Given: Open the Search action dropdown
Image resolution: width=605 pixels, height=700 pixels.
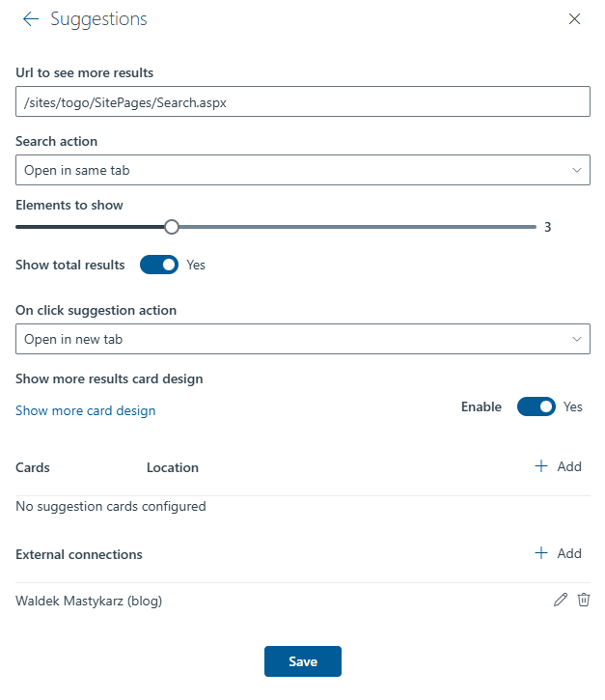Looking at the screenshot, I should [303, 170].
